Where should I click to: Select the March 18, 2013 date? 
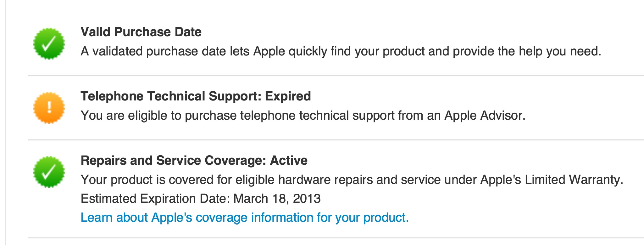point(277,199)
